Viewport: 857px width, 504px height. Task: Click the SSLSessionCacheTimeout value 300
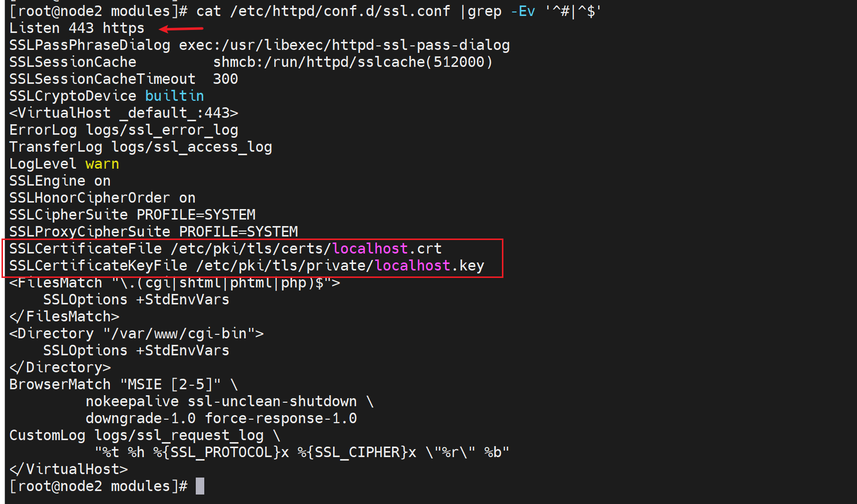click(x=225, y=79)
